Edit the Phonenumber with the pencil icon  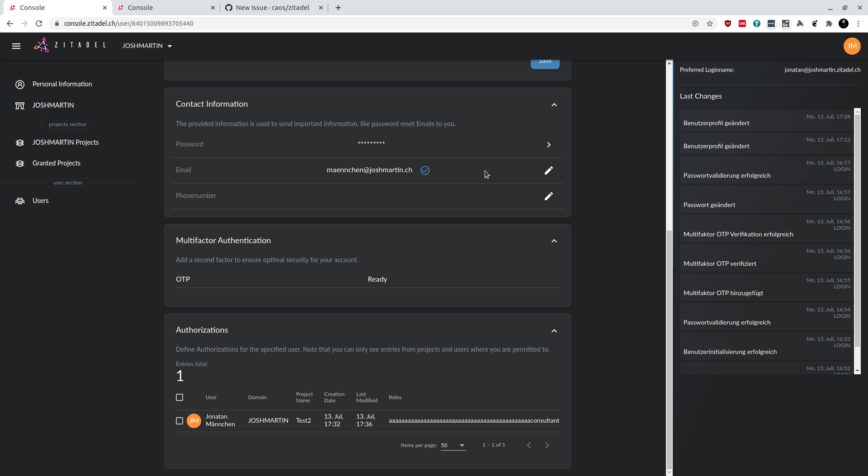click(549, 196)
